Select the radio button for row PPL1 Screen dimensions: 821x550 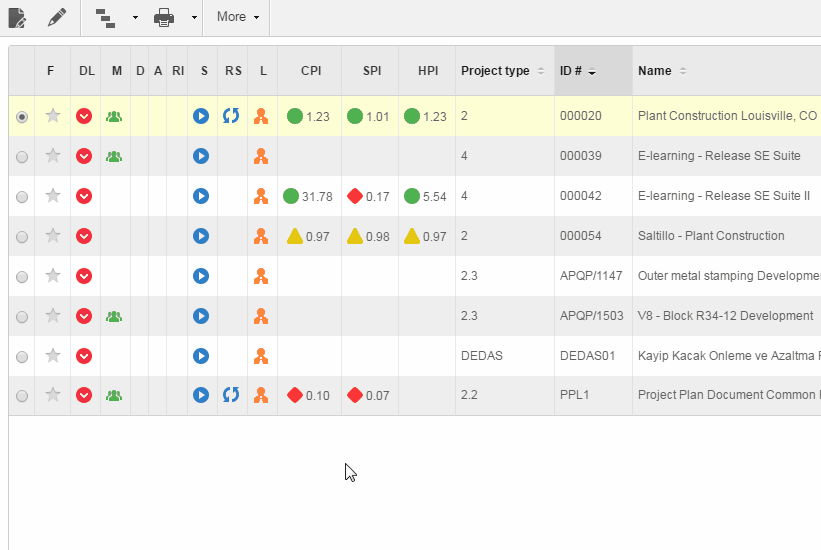22,396
